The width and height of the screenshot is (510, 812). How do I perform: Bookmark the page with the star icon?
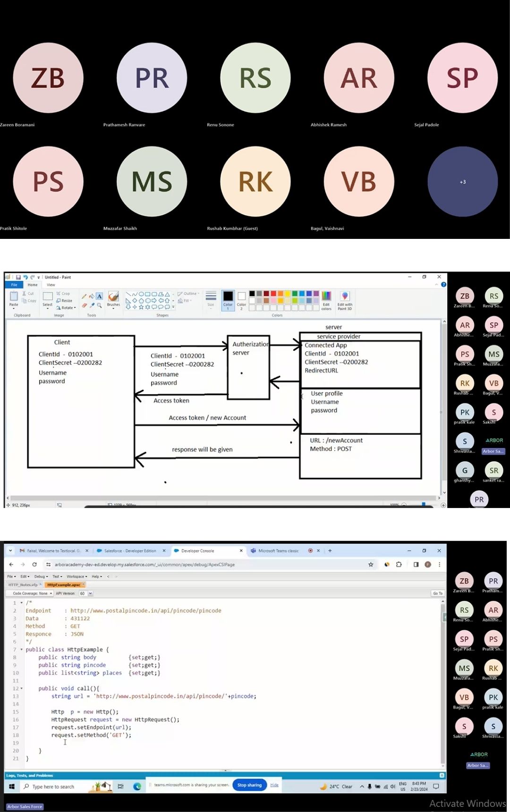click(371, 564)
